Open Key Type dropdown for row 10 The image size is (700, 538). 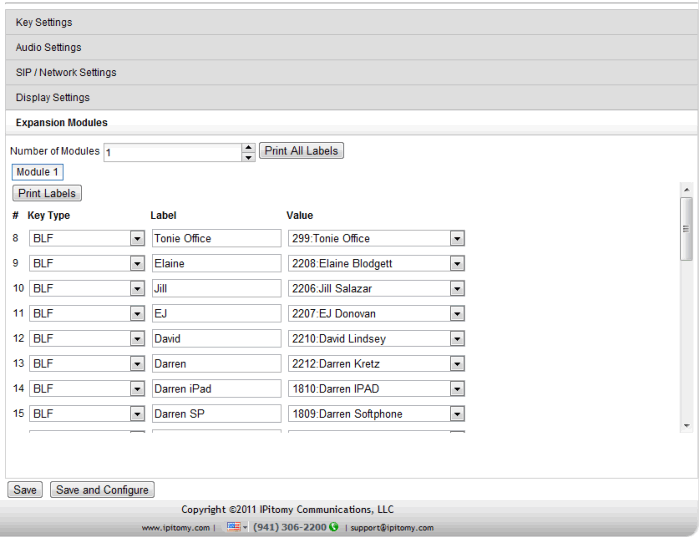pos(87,288)
